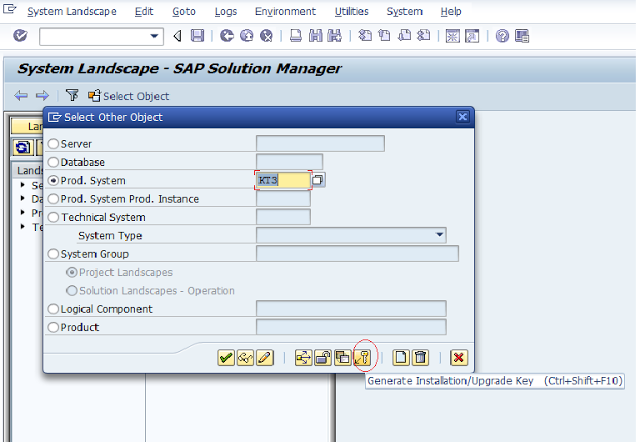
Task: Click the Display glasses icon in dialog
Action: [245, 358]
